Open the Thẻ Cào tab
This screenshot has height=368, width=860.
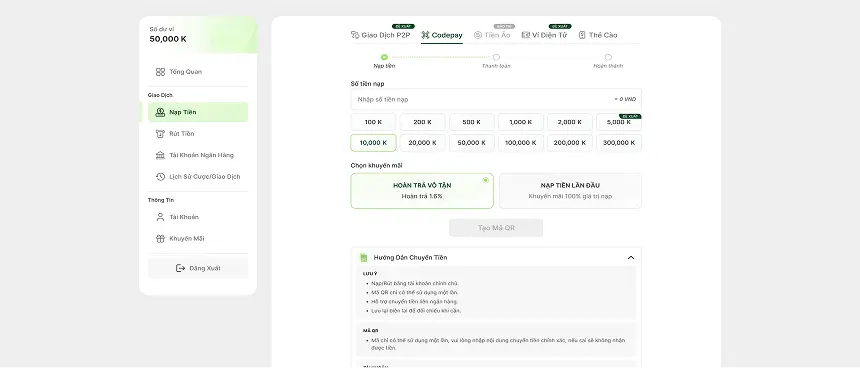597,35
